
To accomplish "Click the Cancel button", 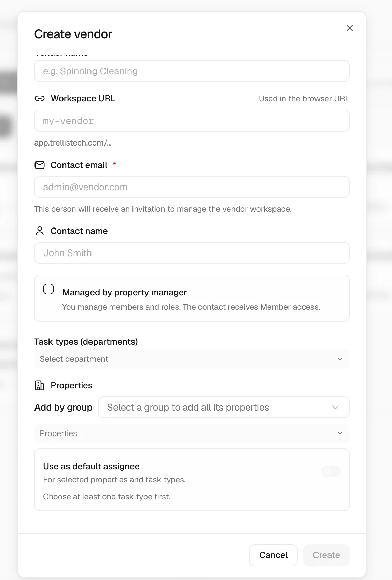I will pyautogui.click(x=273, y=555).
